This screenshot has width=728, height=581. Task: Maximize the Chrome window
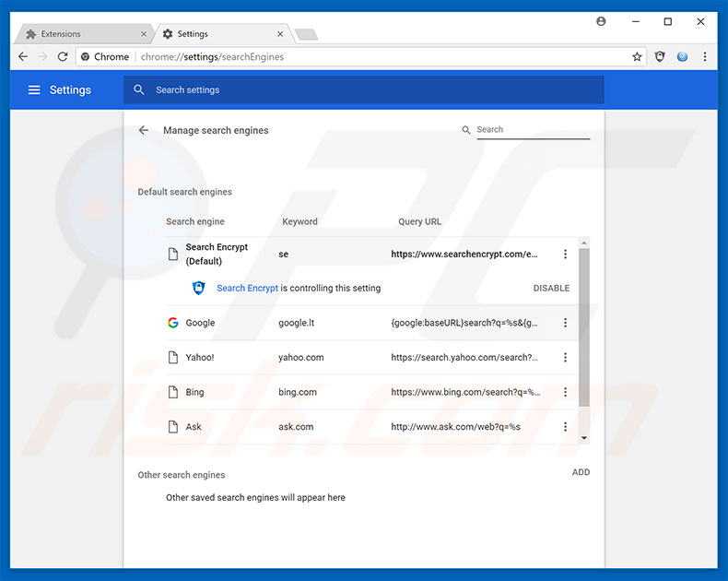[668, 21]
